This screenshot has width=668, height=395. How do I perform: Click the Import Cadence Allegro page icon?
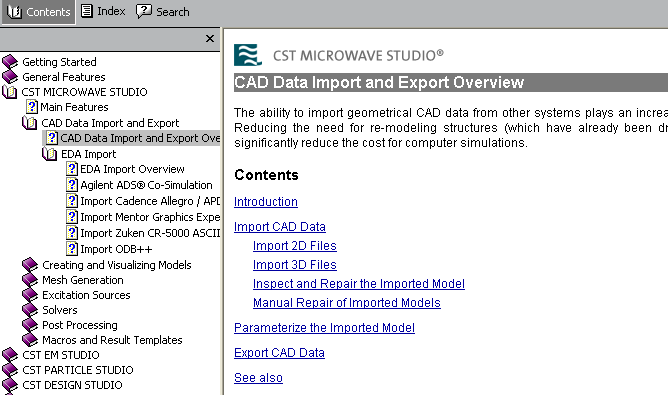pos(72,201)
